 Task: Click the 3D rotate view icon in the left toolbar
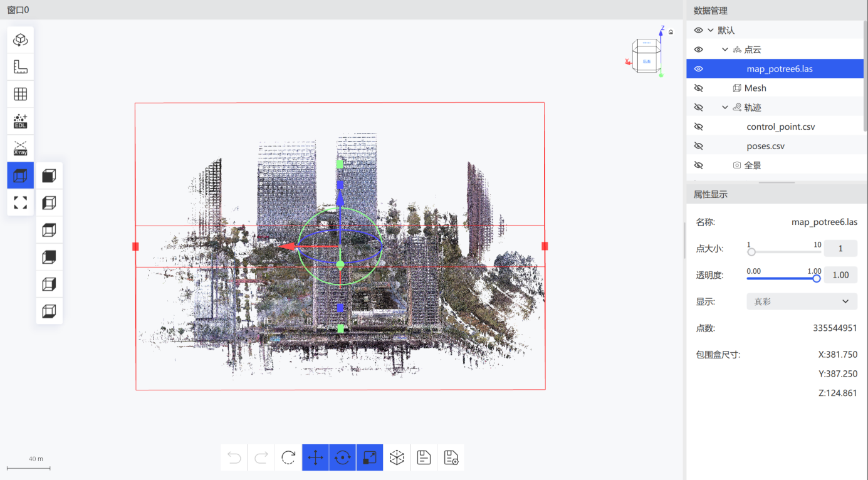21,40
